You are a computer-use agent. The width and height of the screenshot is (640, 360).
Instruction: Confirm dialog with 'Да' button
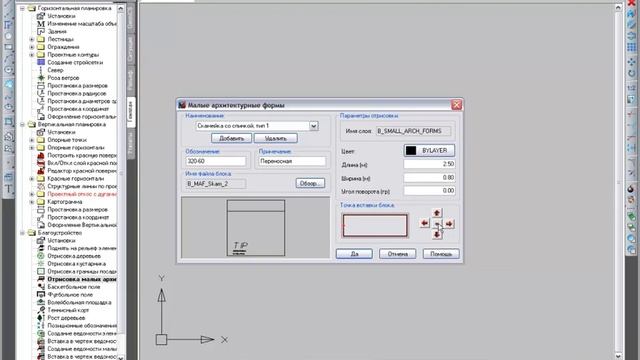pyautogui.click(x=354, y=253)
